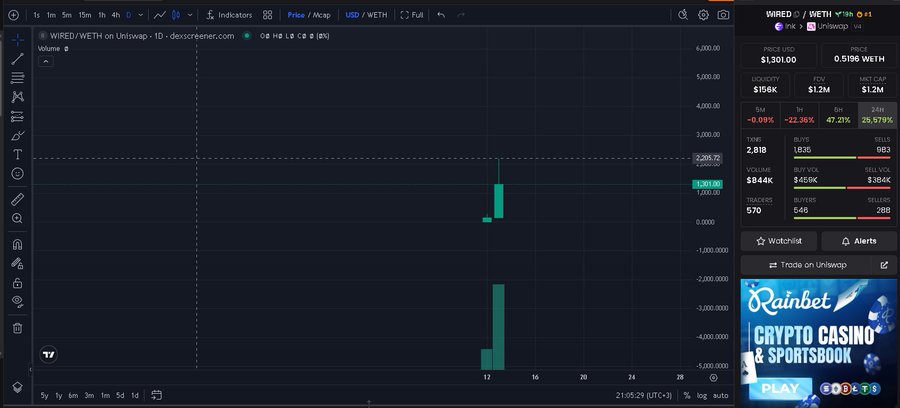
Task: Select the 3m date range
Action: (89, 395)
